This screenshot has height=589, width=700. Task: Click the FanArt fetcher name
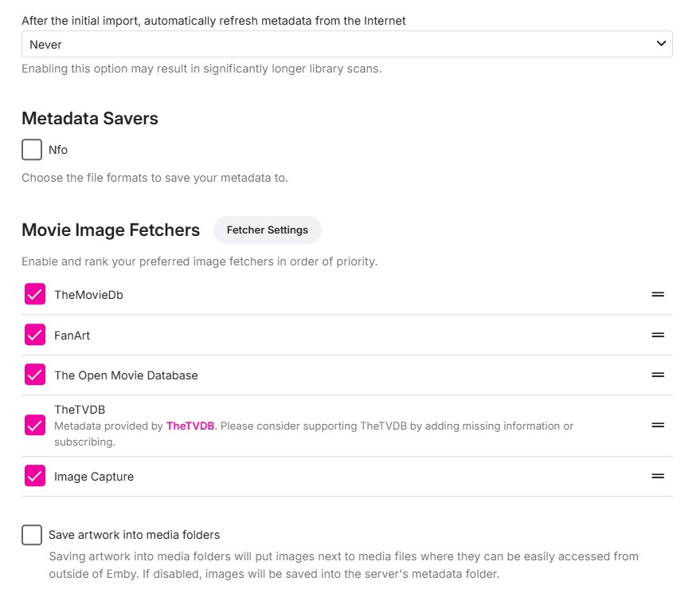pos(72,336)
